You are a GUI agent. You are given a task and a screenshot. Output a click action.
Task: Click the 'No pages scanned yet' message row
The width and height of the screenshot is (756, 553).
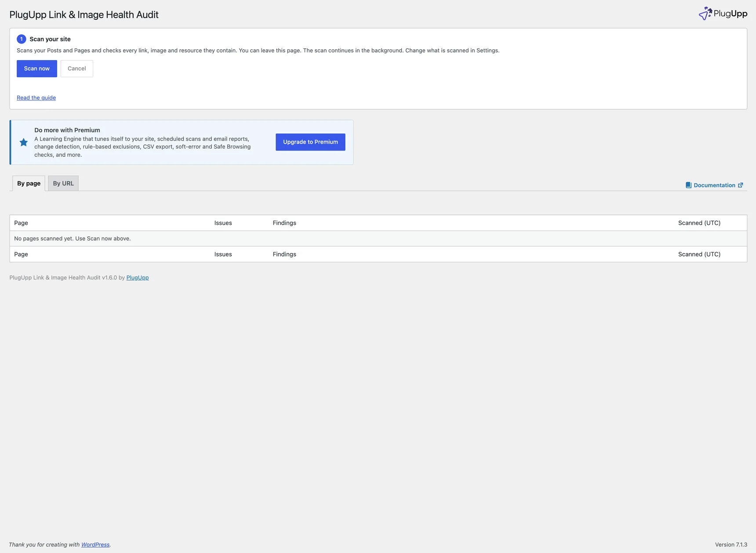pos(378,239)
